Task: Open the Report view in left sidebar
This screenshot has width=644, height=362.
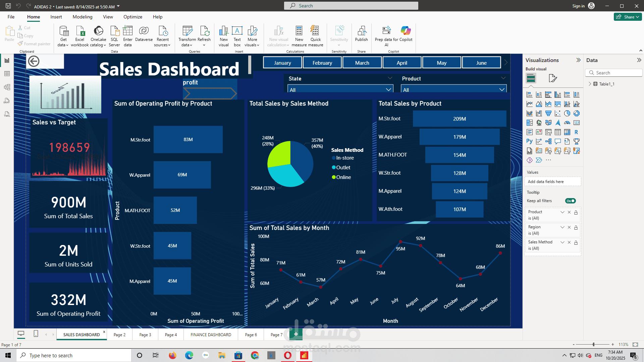Action: coord(7,60)
